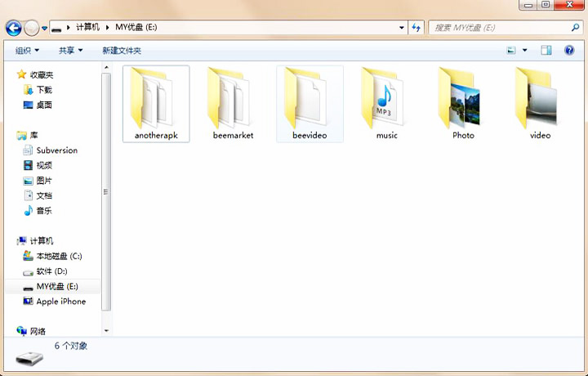The image size is (588, 376).
Task: Create a folder via 新建文件夹
Action: (x=122, y=51)
